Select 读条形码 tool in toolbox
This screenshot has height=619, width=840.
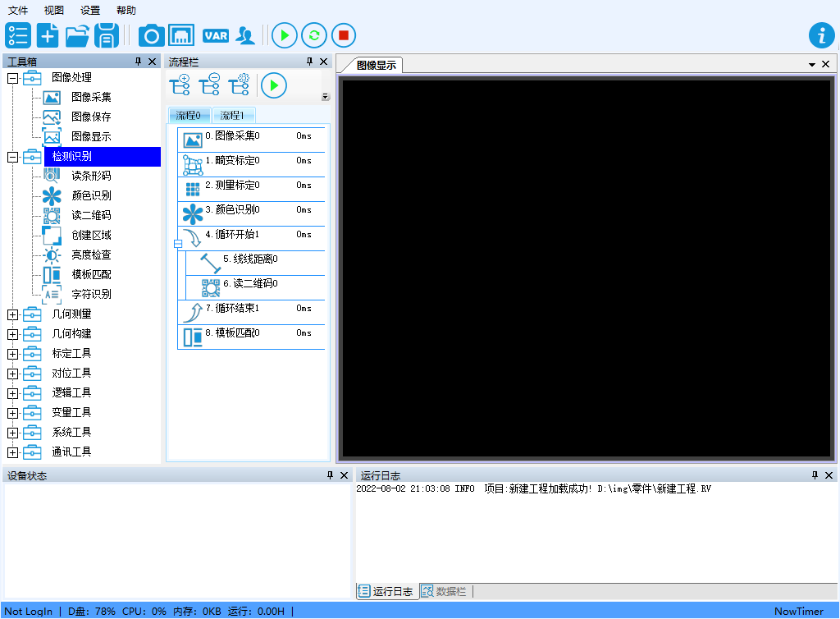91,176
